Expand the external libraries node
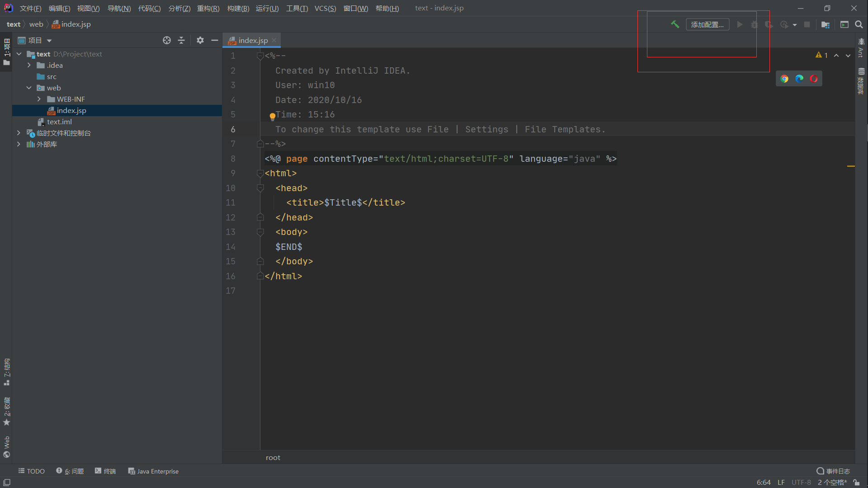This screenshot has width=868, height=488. [19, 144]
